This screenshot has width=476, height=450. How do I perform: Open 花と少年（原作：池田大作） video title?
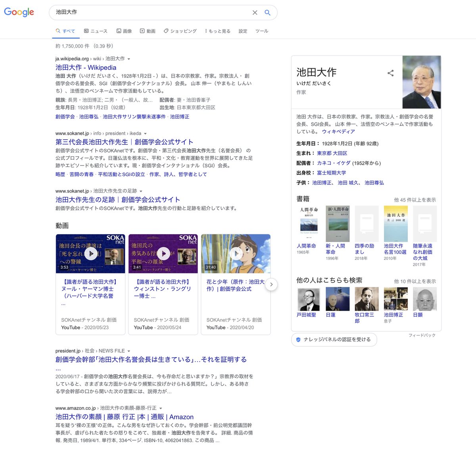(x=236, y=285)
